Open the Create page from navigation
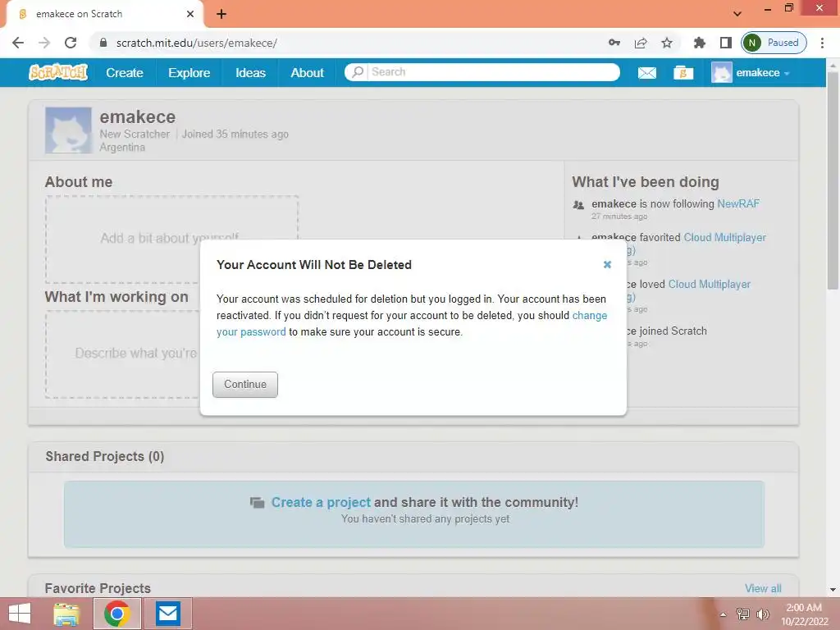Viewport: 840px width, 630px height. [125, 73]
